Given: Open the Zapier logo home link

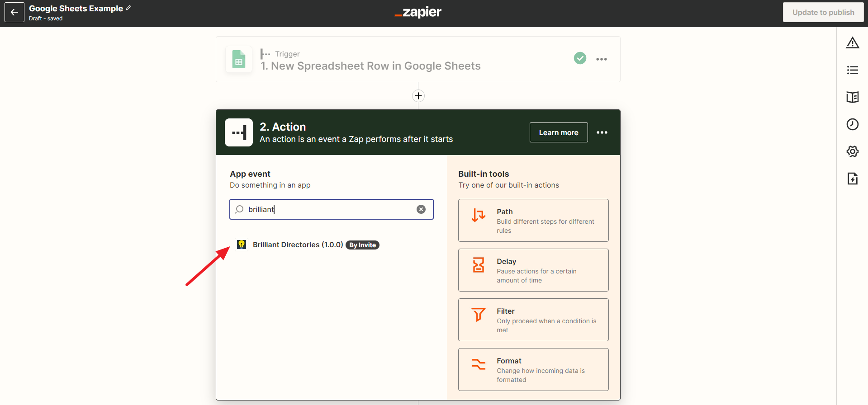Looking at the screenshot, I should (418, 12).
